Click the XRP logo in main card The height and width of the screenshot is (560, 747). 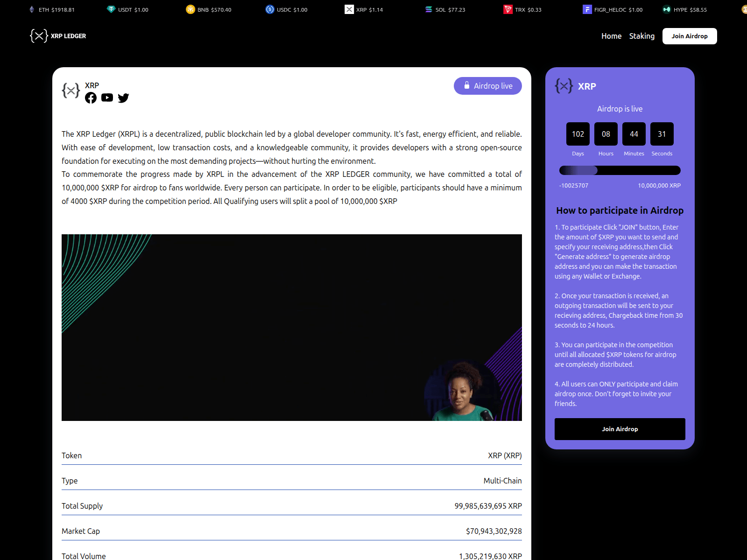point(71,90)
